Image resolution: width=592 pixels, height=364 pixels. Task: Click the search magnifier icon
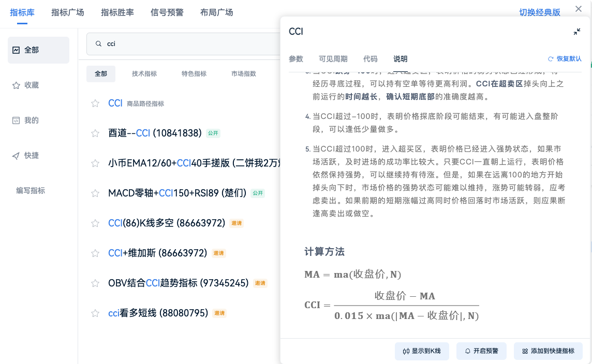[98, 43]
